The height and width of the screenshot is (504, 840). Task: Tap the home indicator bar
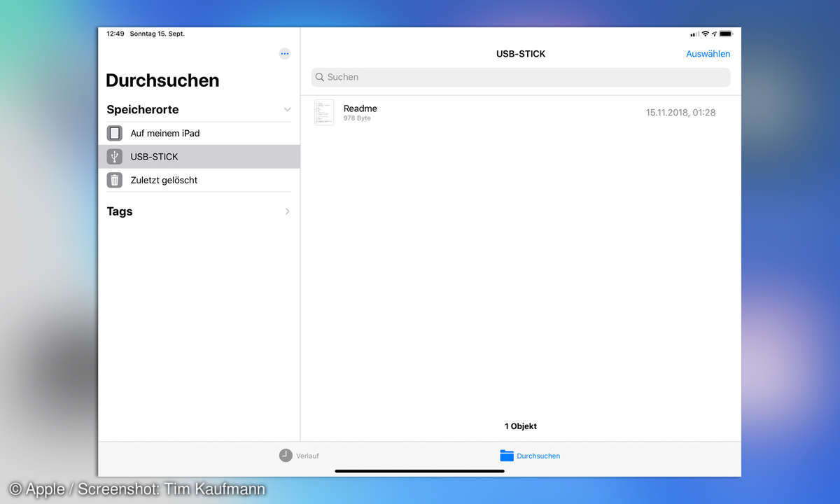(420, 471)
